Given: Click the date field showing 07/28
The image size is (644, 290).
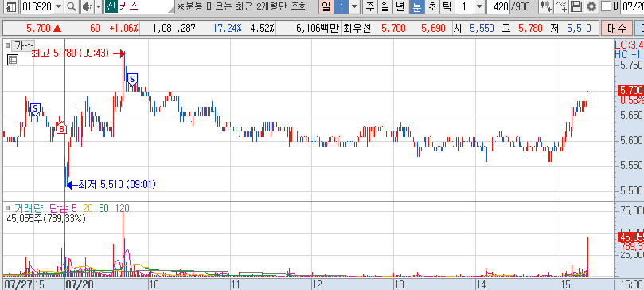Looking at the screenshot, I should pos(633,6).
